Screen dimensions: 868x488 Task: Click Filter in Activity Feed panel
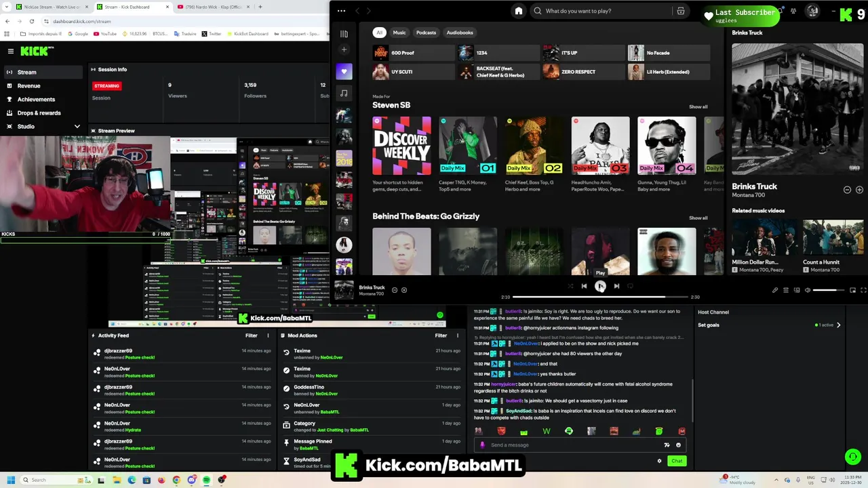pyautogui.click(x=252, y=335)
